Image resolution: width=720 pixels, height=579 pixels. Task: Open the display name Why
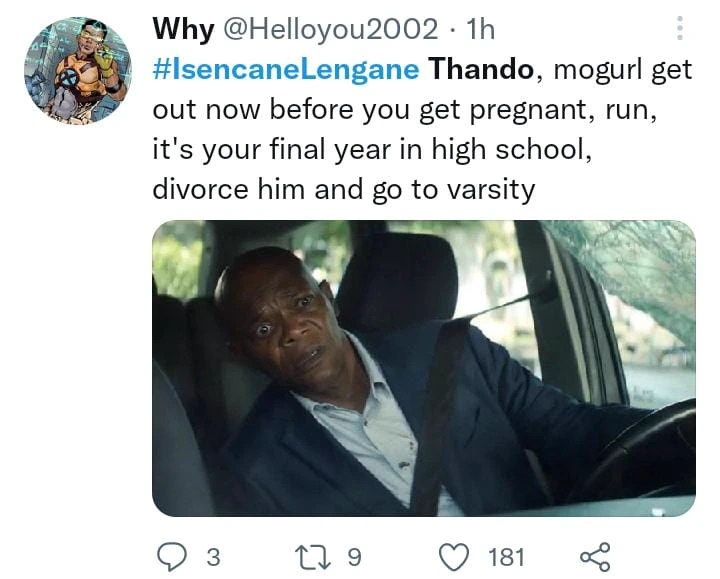click(x=183, y=29)
